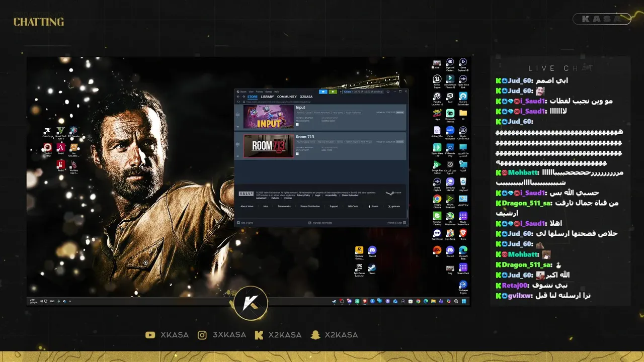Open the Zoom Workplace desktop shortcut

pyautogui.click(x=450, y=132)
